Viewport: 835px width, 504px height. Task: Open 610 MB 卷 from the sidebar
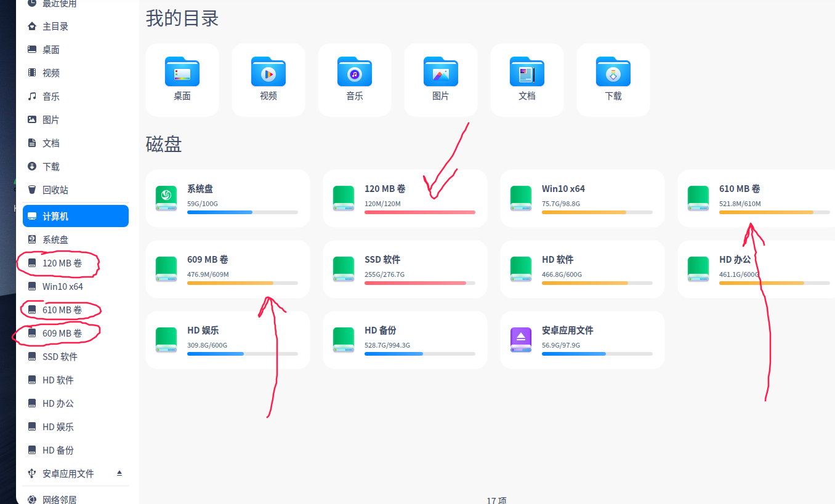click(76, 310)
